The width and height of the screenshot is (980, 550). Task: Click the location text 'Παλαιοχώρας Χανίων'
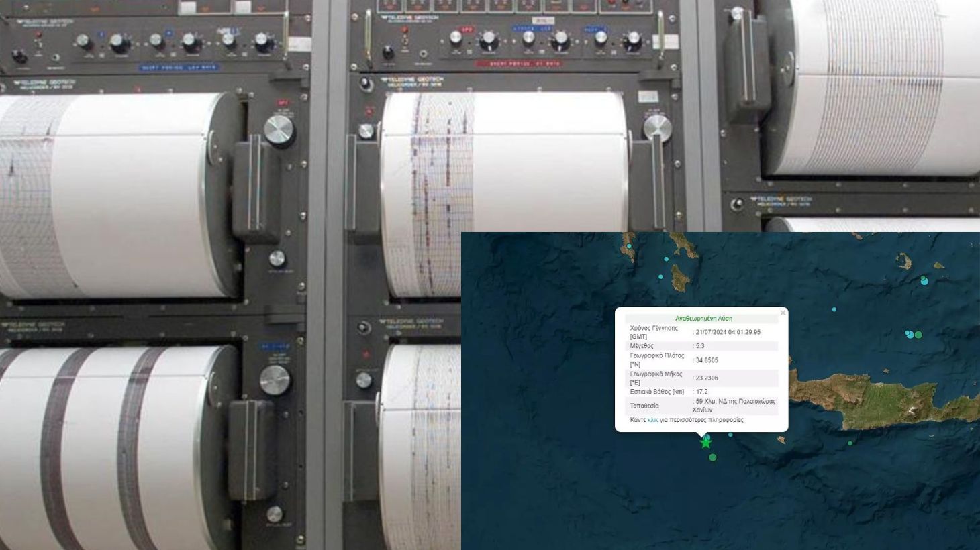[x=734, y=406]
